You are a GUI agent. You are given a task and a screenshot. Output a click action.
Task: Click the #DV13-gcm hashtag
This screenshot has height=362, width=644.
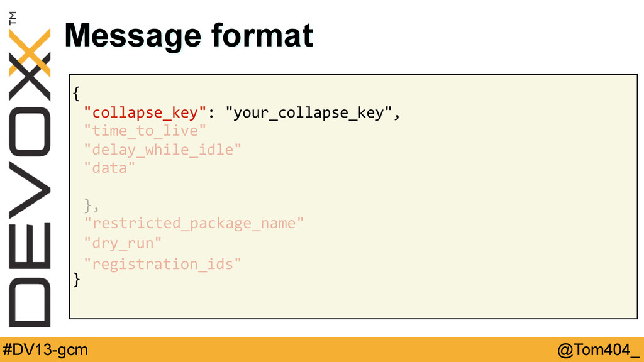click(x=45, y=350)
